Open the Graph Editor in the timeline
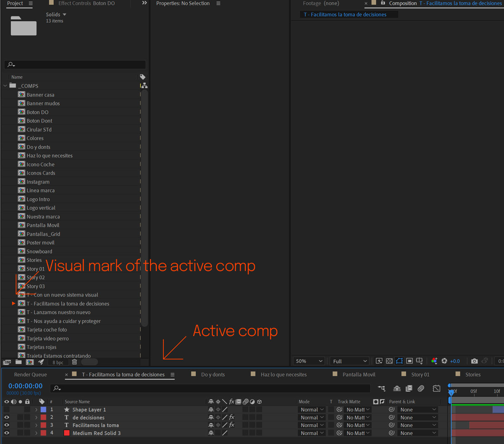The image size is (504, 444). [436, 389]
